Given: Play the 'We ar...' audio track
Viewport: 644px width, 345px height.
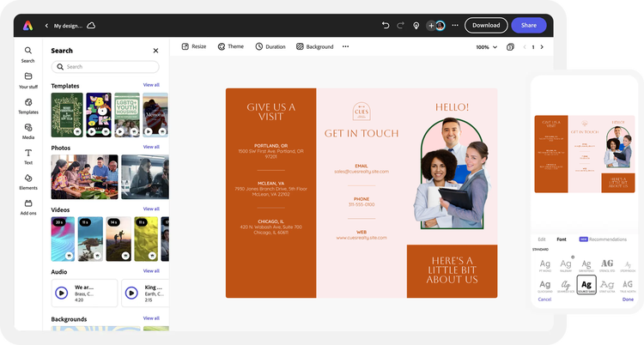Looking at the screenshot, I should coord(62,293).
